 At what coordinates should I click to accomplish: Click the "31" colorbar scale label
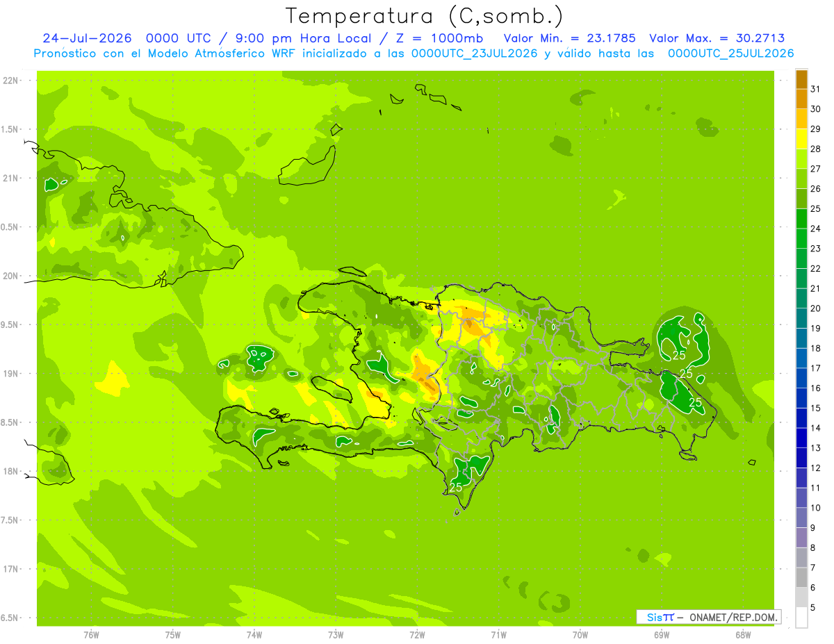coord(815,89)
